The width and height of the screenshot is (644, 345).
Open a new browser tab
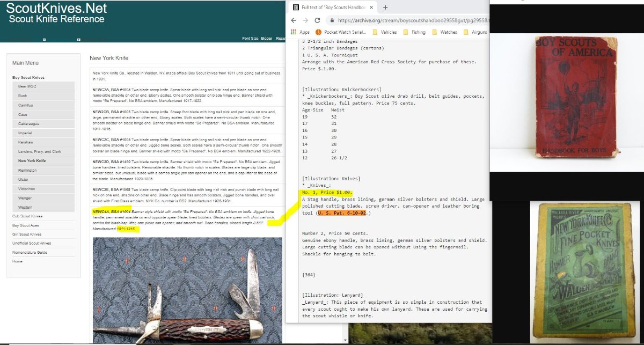[x=385, y=8]
